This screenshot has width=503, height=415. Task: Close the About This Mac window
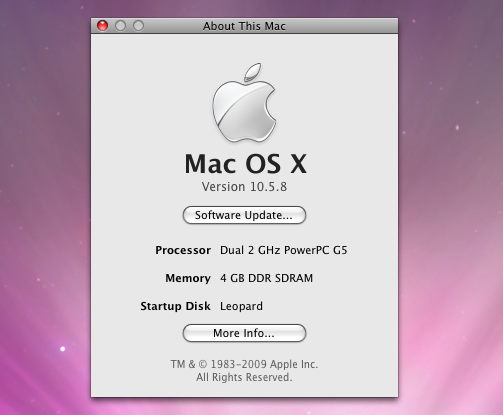click(x=102, y=26)
